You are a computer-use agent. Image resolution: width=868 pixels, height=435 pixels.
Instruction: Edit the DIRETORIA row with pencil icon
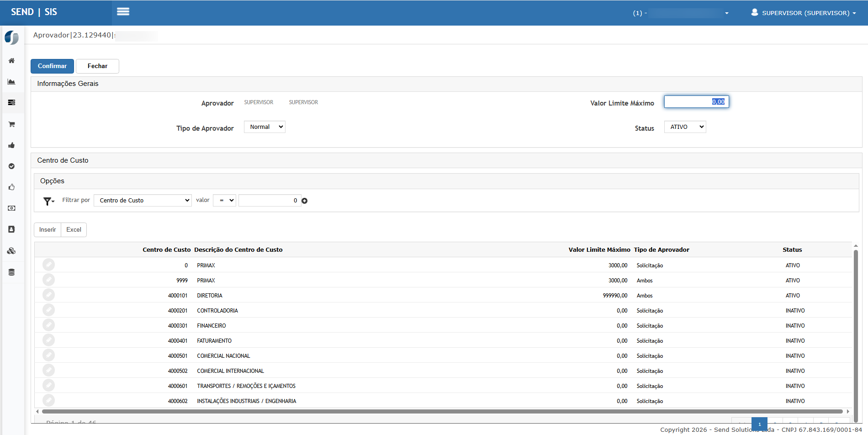pyautogui.click(x=48, y=295)
